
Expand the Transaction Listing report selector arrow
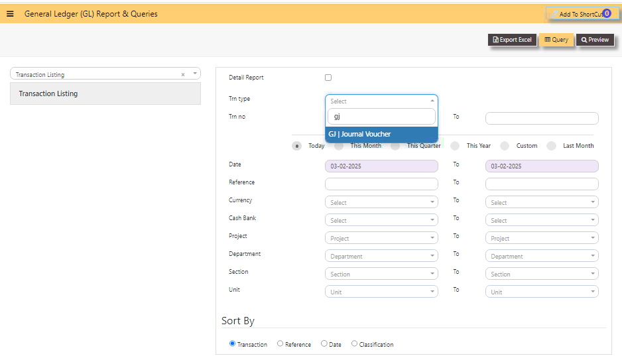point(195,74)
